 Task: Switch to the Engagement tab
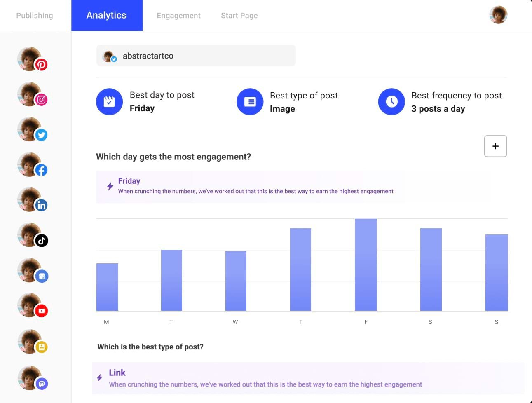pyautogui.click(x=178, y=15)
